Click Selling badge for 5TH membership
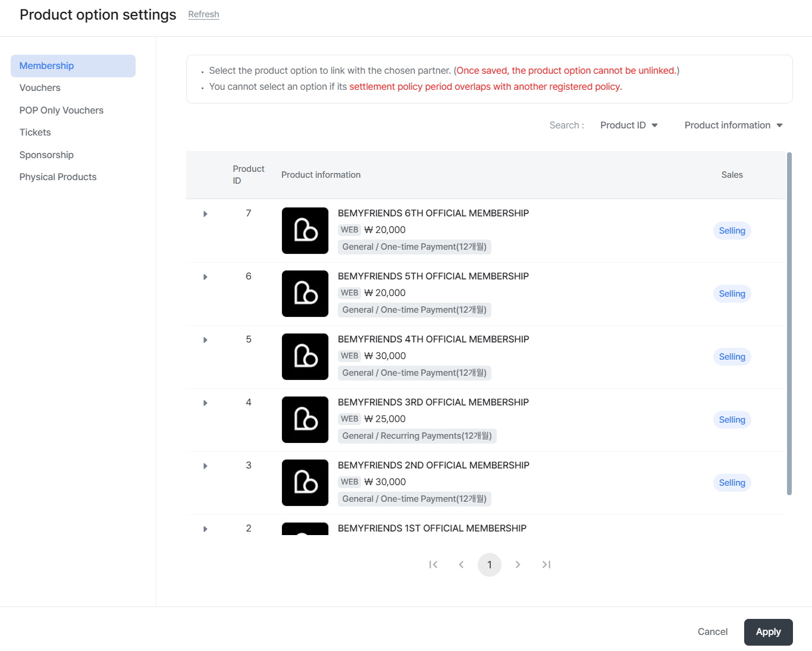The image size is (812, 651). pyautogui.click(x=732, y=294)
